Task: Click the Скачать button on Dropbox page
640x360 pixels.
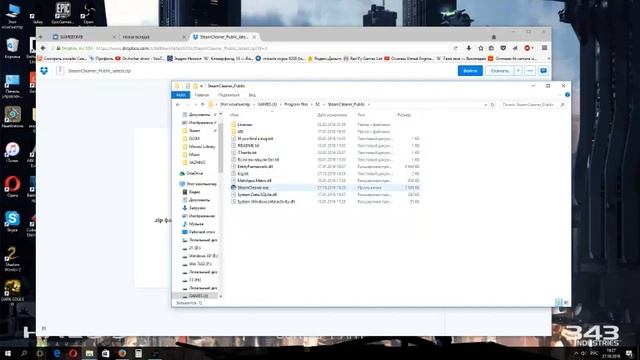Action: point(500,71)
